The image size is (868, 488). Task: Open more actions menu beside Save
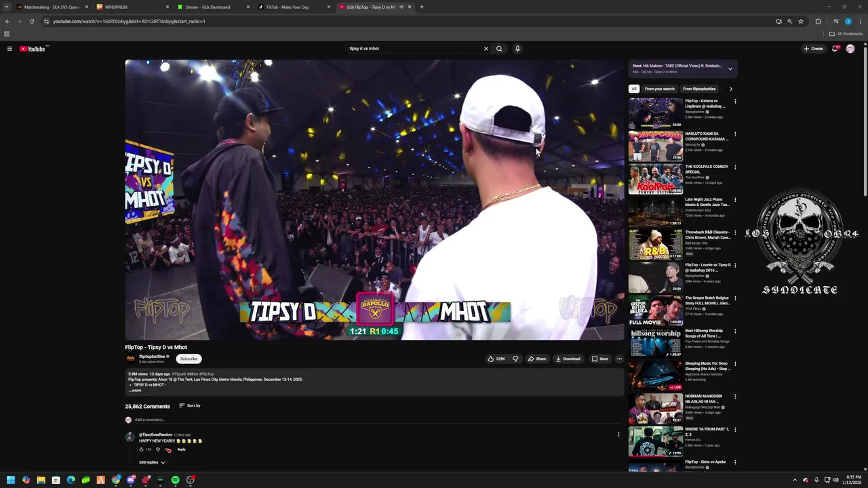[619, 359]
